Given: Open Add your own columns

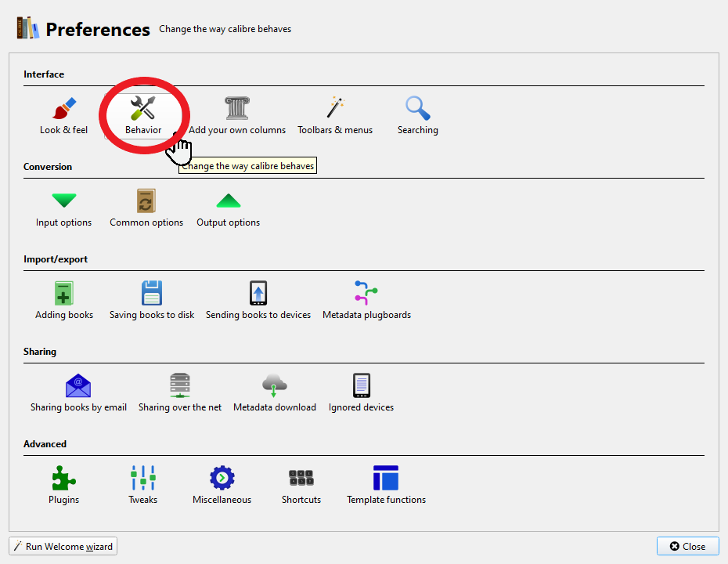Looking at the screenshot, I should click(236, 116).
